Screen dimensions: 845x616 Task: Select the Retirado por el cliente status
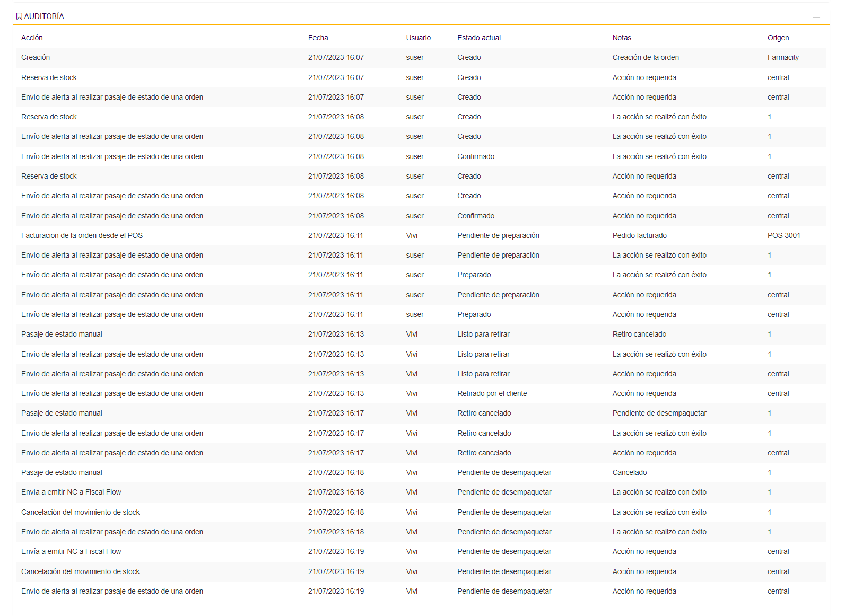coord(492,393)
